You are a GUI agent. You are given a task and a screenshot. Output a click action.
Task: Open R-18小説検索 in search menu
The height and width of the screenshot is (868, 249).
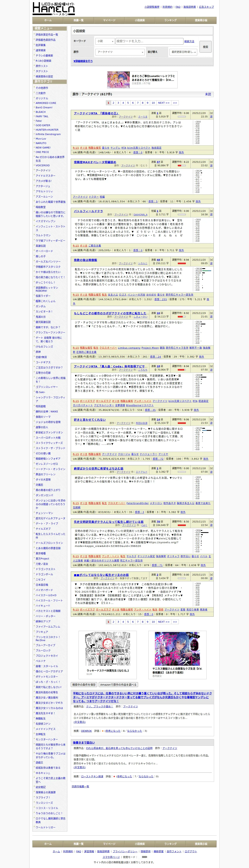[x=43, y=61]
